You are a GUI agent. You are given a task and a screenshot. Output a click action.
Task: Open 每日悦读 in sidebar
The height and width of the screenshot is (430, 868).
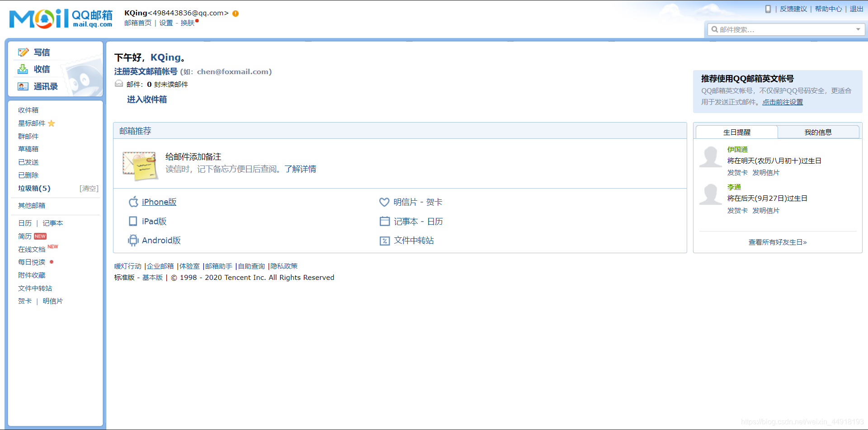point(32,262)
